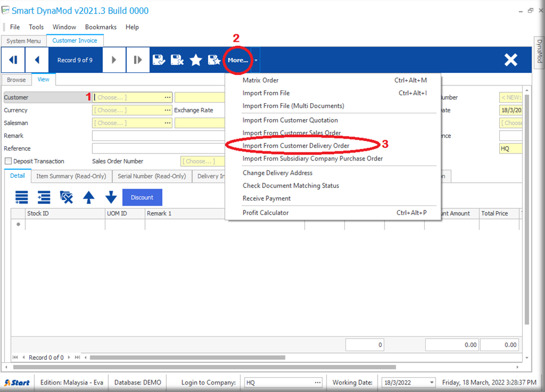The image size is (545, 392).
Task: Enable the Deposit Transaction checkbox
Action: pyautogui.click(x=9, y=162)
